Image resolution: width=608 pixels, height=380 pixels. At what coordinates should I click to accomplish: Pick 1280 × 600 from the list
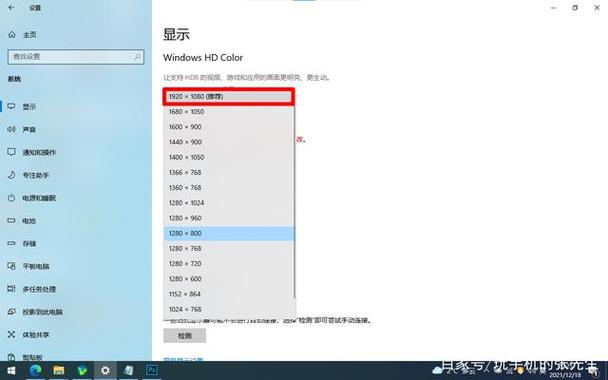[x=229, y=279]
